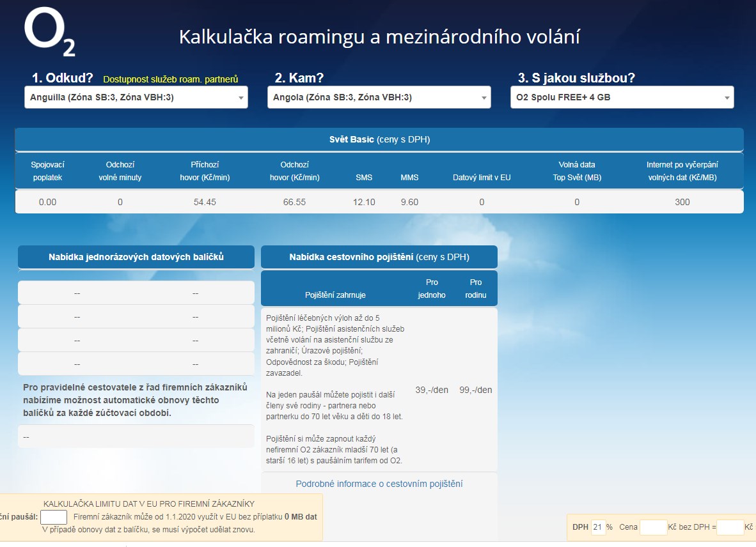This screenshot has width=756, height=547.
Task: Follow 'Podrobné informace o cestovním pojištění' link
Action: (379, 484)
